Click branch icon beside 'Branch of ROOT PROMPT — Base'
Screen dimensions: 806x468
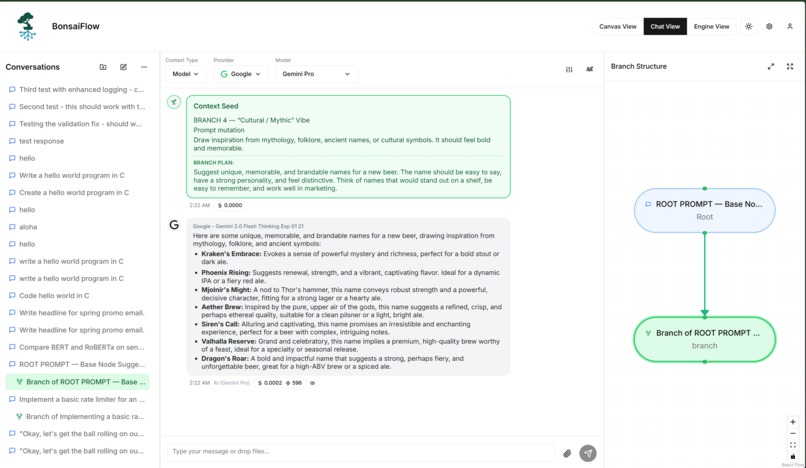(x=20, y=382)
